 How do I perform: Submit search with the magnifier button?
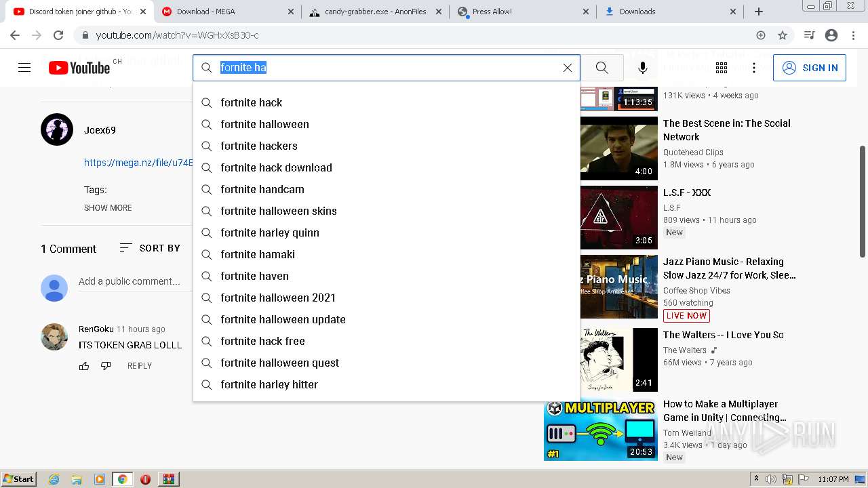pos(601,68)
